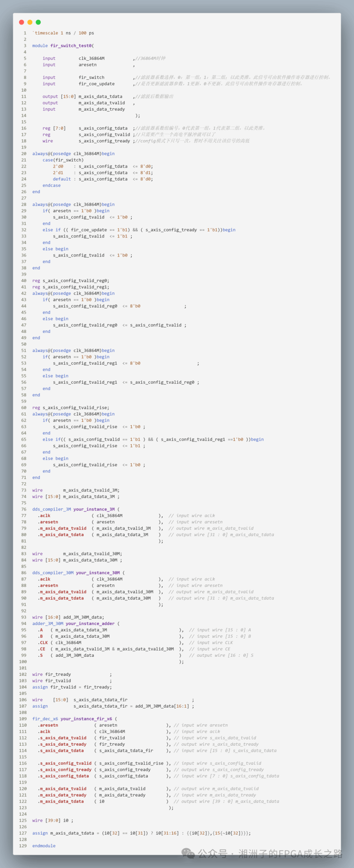The image size is (354, 868).
Task: Click 'fir_dec_x6' module name
Action: click(45, 719)
